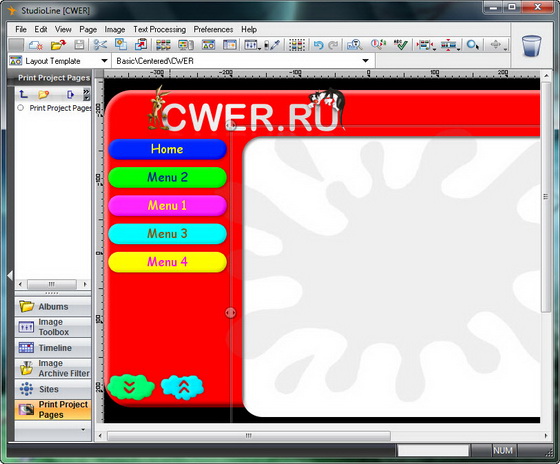The image size is (560, 464).
Task: Run the ABC spell check icon
Action: (x=401, y=44)
